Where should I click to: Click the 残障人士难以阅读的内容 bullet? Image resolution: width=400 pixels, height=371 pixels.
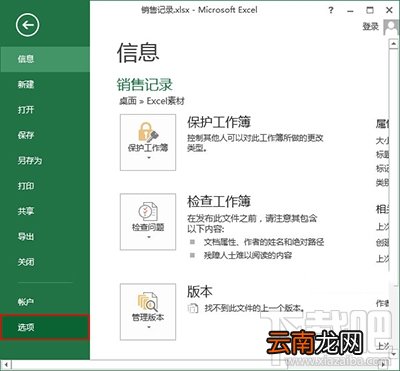[248, 256]
